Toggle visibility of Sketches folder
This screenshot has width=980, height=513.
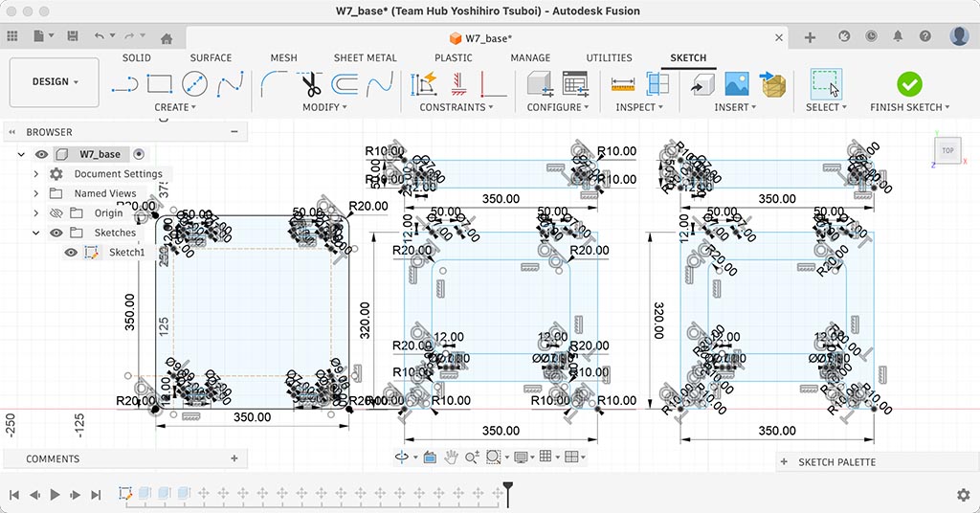point(56,233)
